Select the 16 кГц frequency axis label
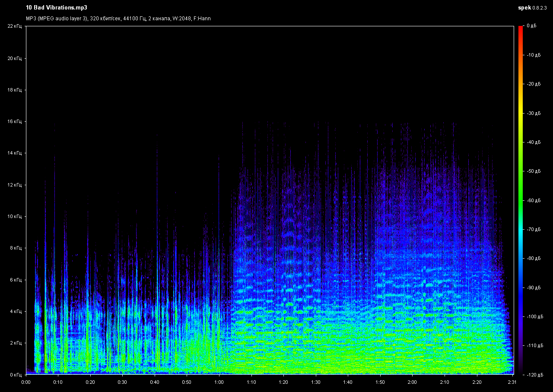 [x=14, y=122]
